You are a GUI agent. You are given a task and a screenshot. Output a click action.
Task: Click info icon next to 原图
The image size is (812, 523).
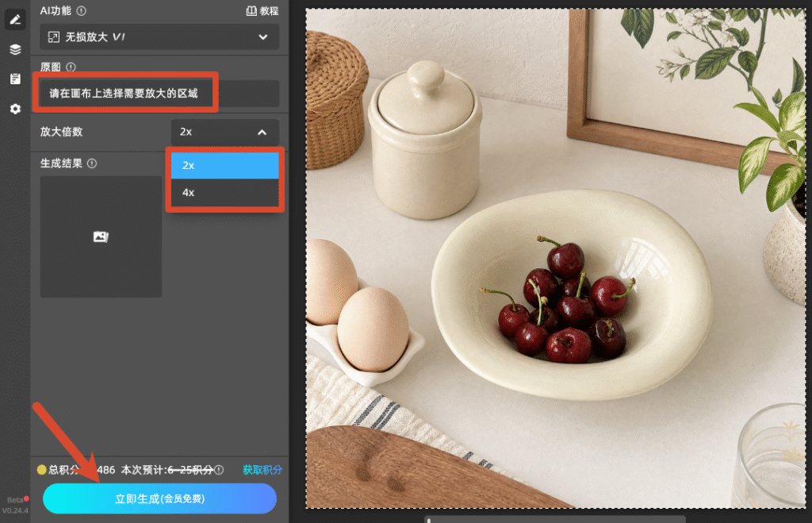pyautogui.click(x=71, y=67)
